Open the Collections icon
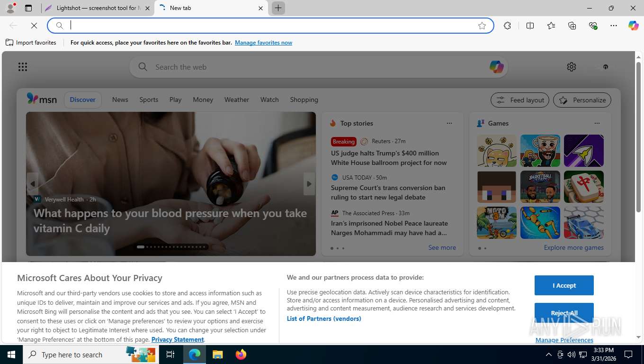This screenshot has height=364, width=644. pos(572,26)
